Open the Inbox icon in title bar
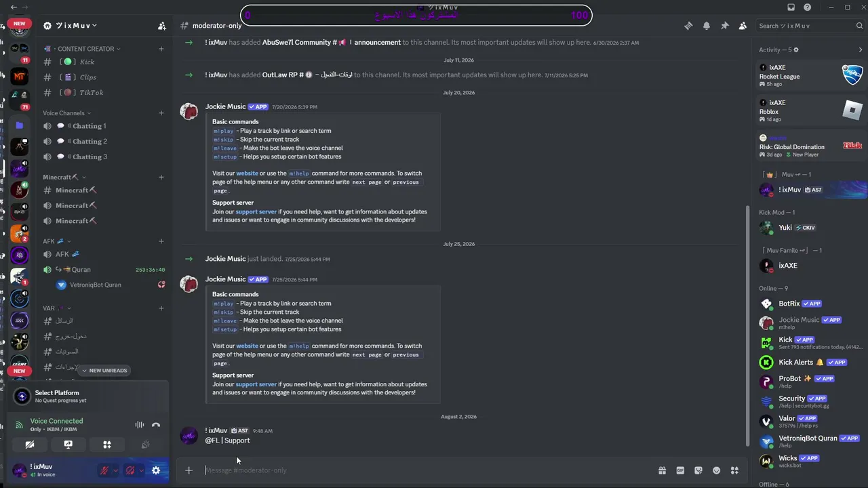 (791, 7)
